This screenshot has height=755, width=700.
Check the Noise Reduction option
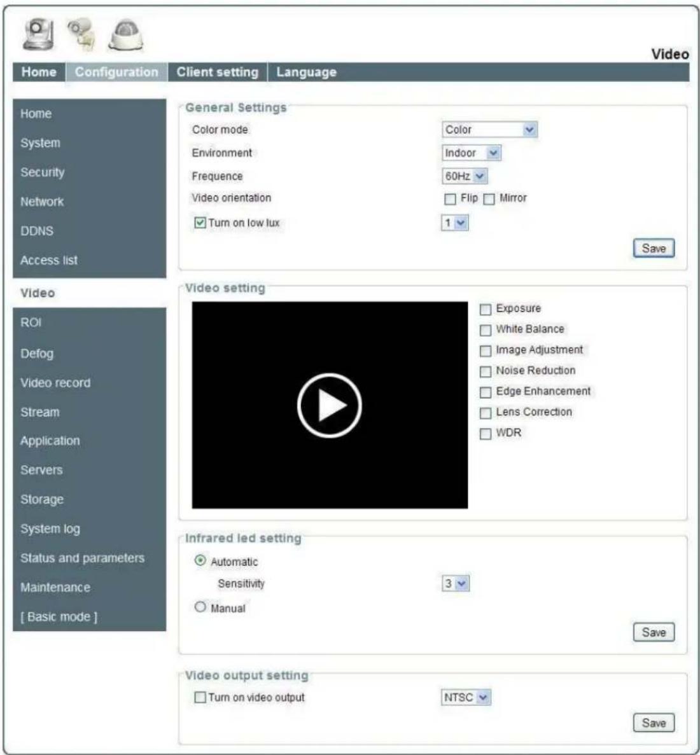486,371
